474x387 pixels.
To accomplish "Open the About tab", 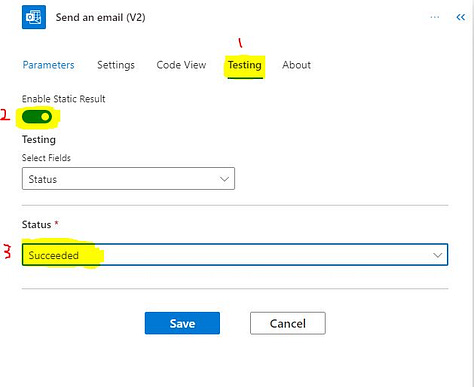I will 296,65.
